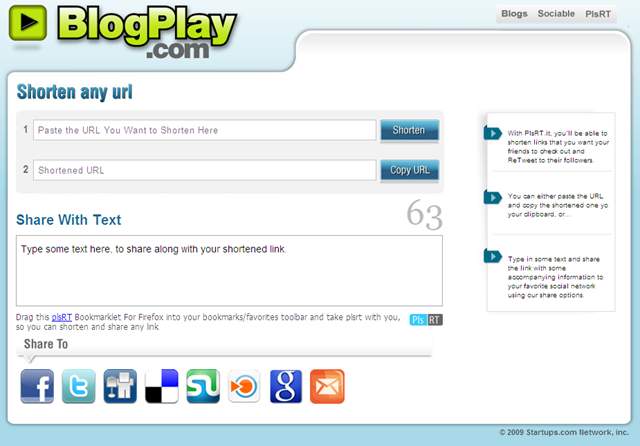Open the Sociable menu item

556,14
